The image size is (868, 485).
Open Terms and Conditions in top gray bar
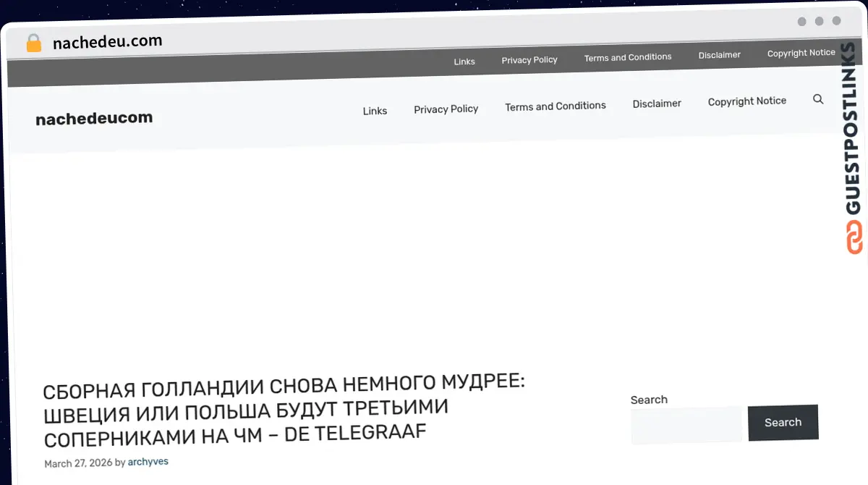(x=628, y=57)
